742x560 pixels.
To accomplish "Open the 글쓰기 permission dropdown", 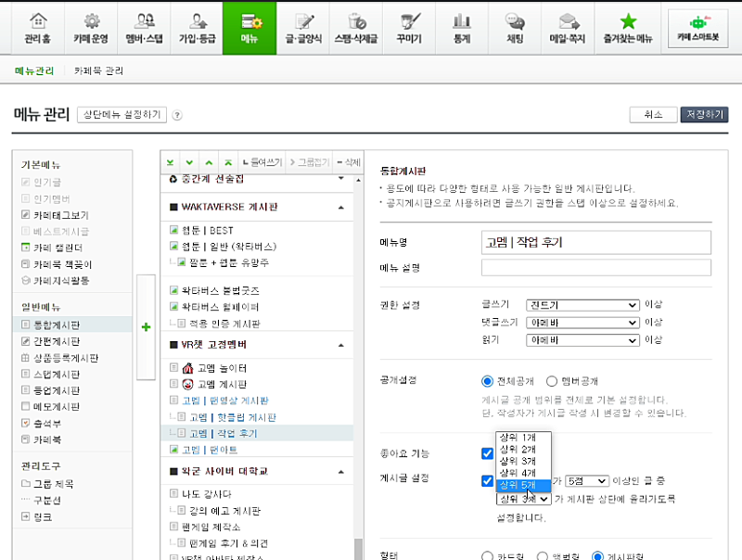I will 582,305.
